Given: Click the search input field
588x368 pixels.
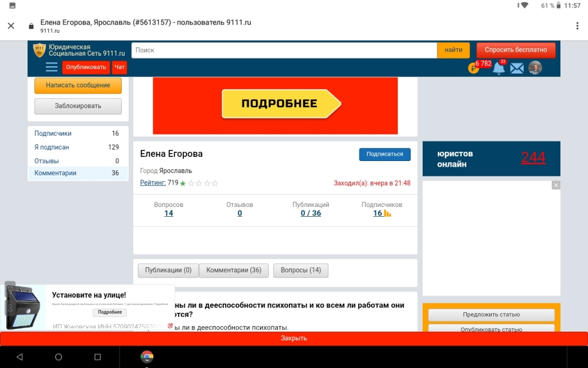Looking at the screenshot, I should pos(284,50).
